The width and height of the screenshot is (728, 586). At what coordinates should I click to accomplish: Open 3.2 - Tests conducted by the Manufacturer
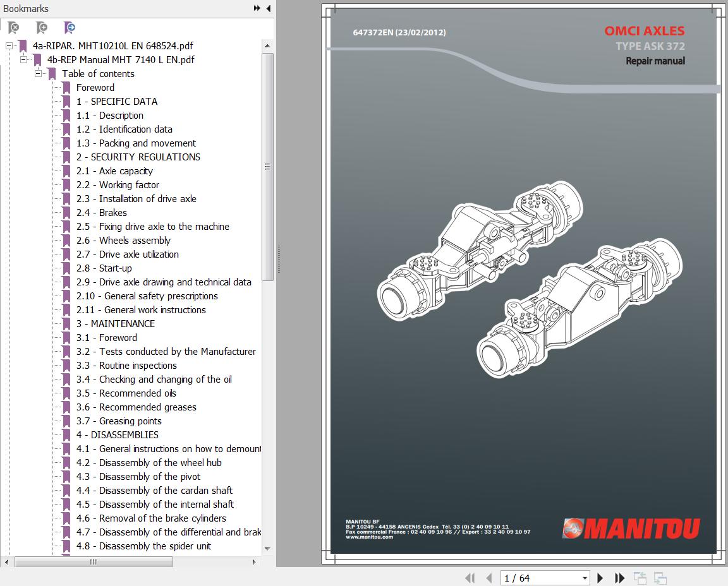click(x=166, y=352)
